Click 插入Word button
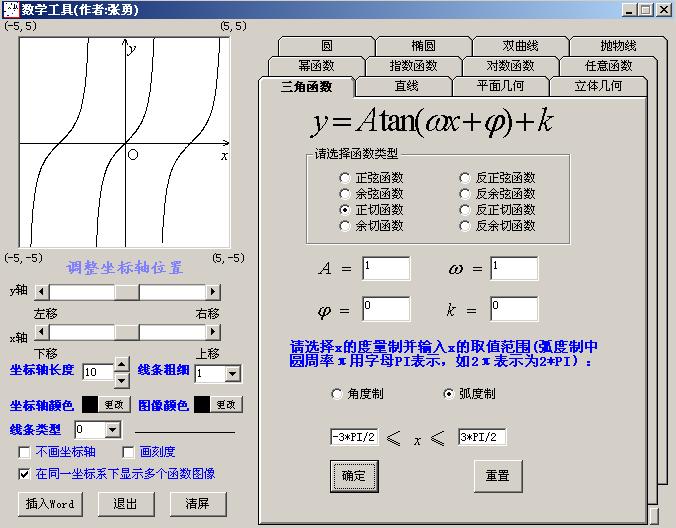This screenshot has height=528, width=676. (50, 503)
